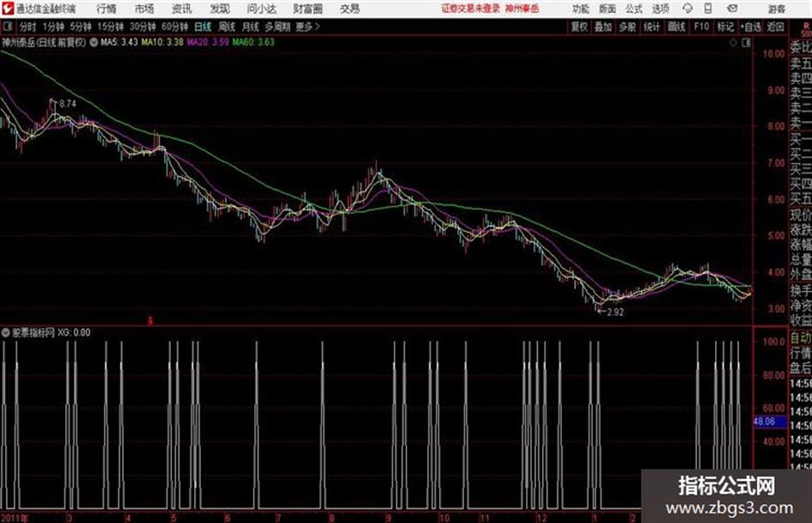Open the 发现 menu

220,9
